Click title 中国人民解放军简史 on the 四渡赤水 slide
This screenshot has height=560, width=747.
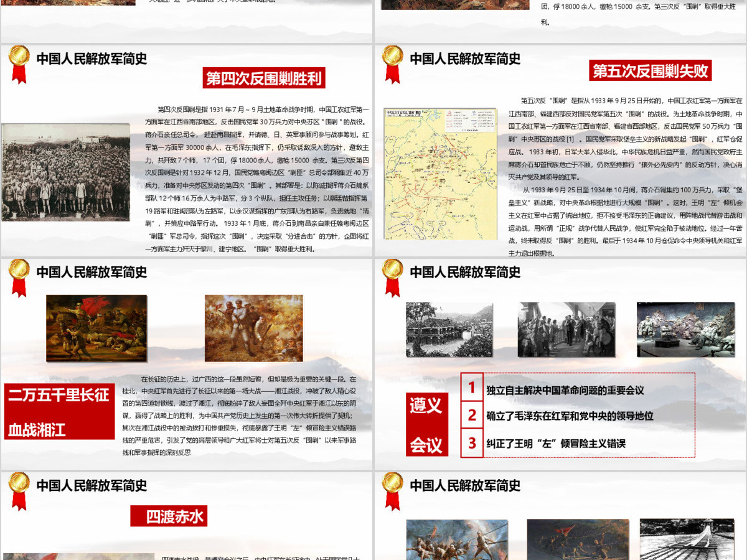tap(92, 485)
